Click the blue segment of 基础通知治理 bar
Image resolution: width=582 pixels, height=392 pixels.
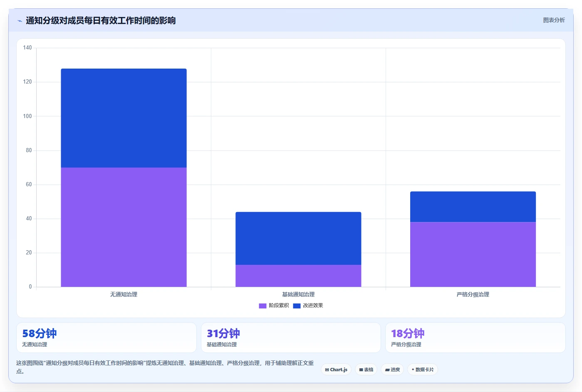(x=298, y=238)
